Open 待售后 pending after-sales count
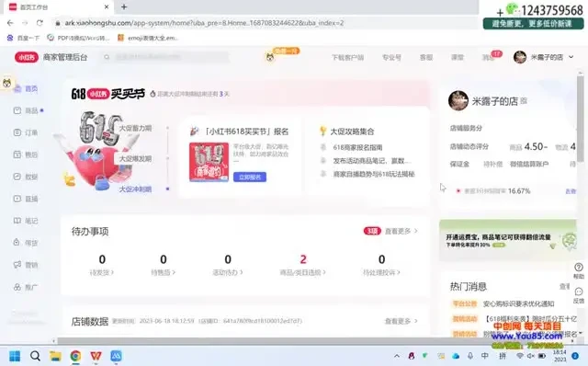 point(164,264)
